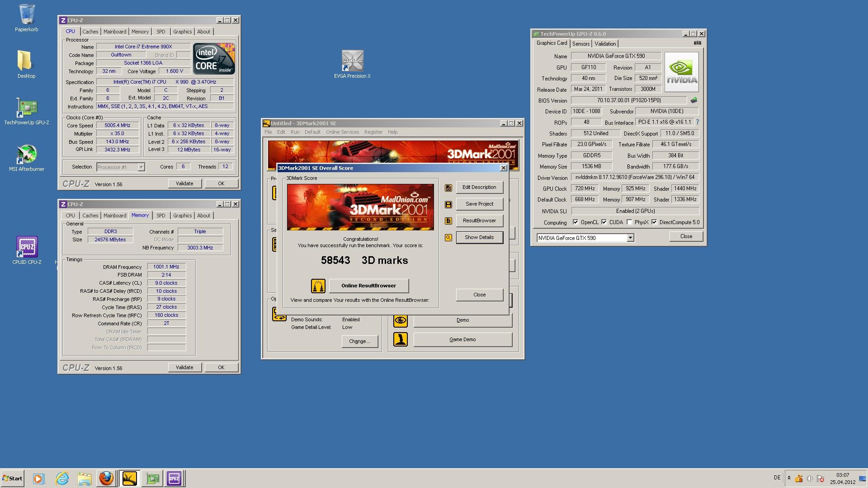Switch to GPU-Z taskbar button

[x=152, y=479]
